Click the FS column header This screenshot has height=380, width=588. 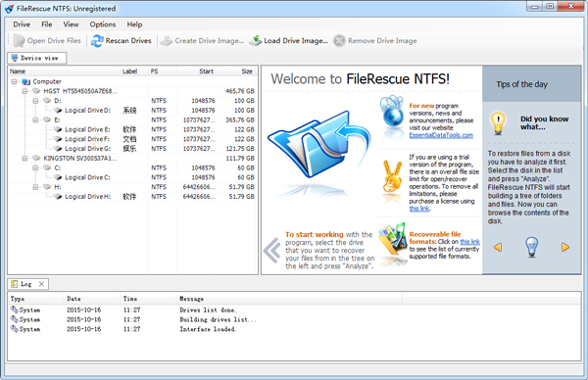tap(163, 71)
